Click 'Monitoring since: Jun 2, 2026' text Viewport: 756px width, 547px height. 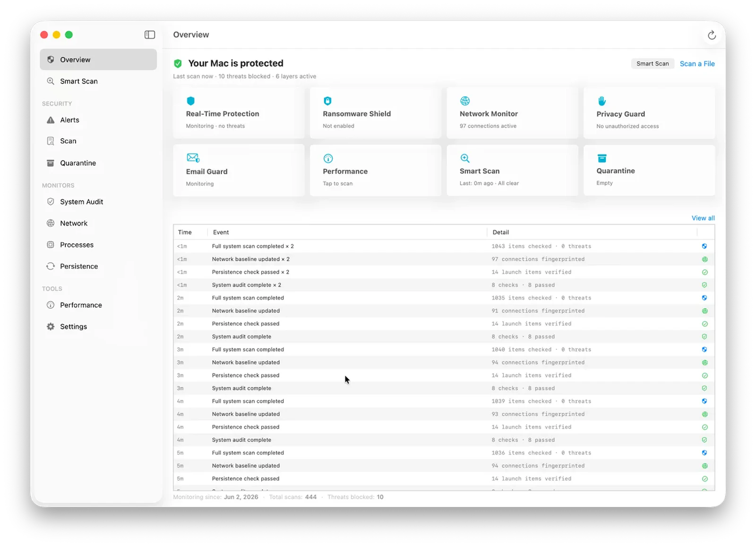[215, 497]
